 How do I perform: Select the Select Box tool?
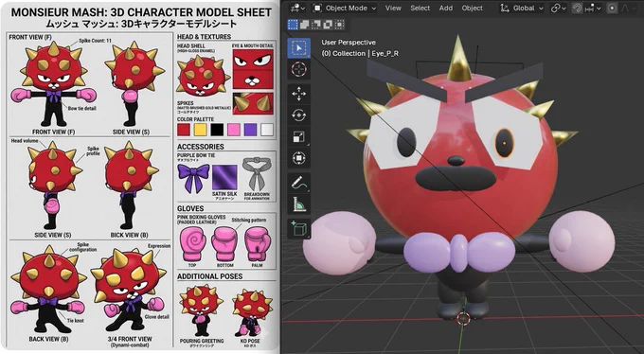tap(298, 48)
